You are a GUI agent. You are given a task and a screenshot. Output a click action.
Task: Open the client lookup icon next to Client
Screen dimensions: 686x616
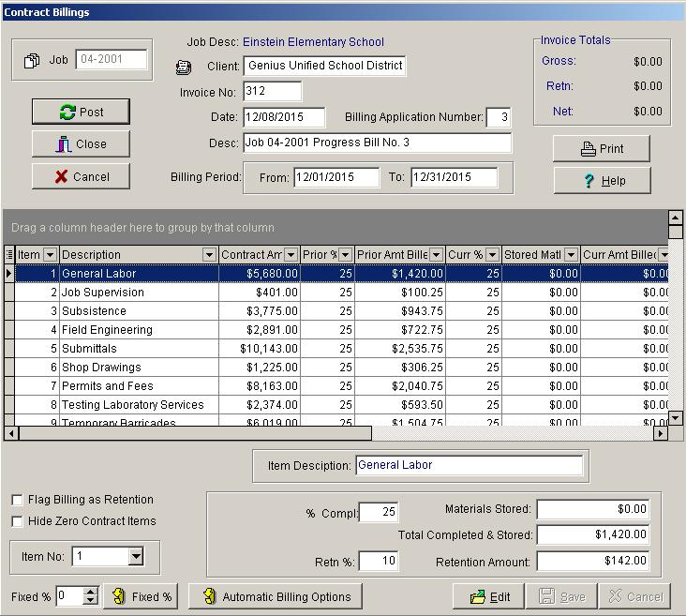tap(184, 67)
